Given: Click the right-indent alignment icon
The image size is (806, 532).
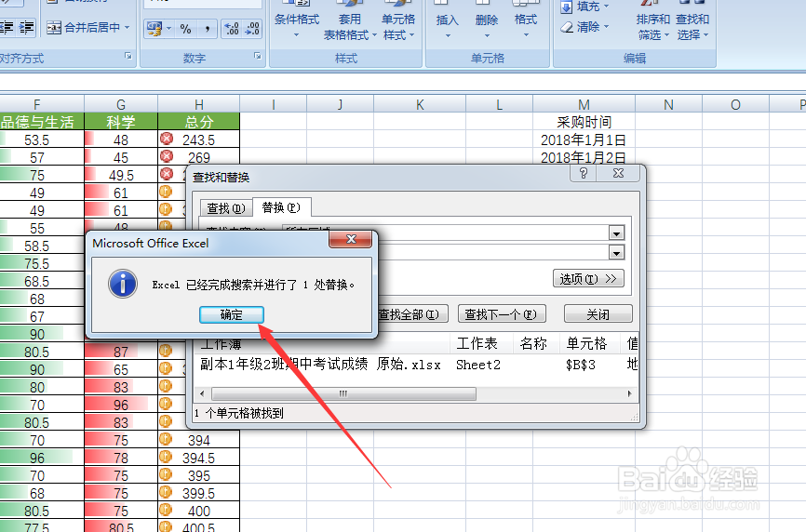Looking at the screenshot, I should point(26,27).
